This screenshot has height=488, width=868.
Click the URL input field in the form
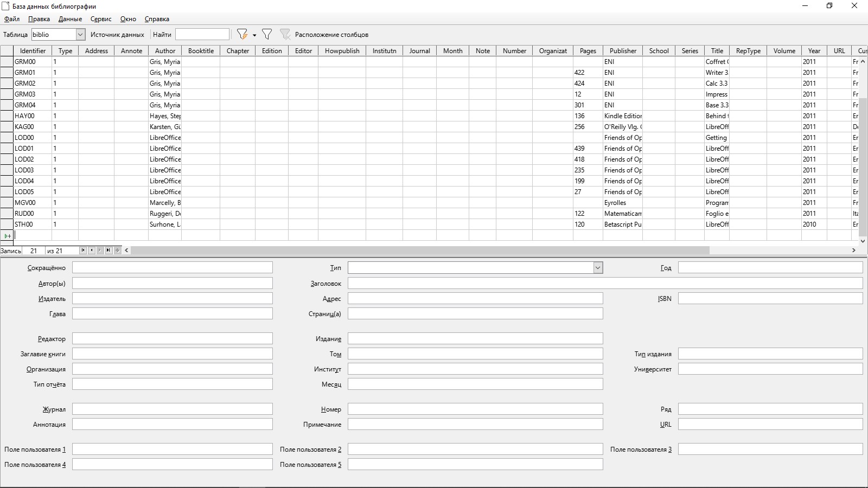pyautogui.click(x=770, y=424)
